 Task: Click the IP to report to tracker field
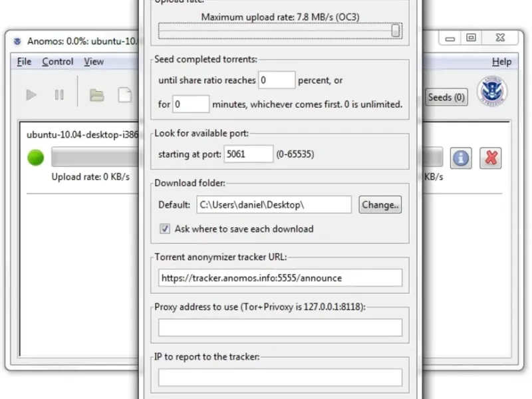click(280, 377)
